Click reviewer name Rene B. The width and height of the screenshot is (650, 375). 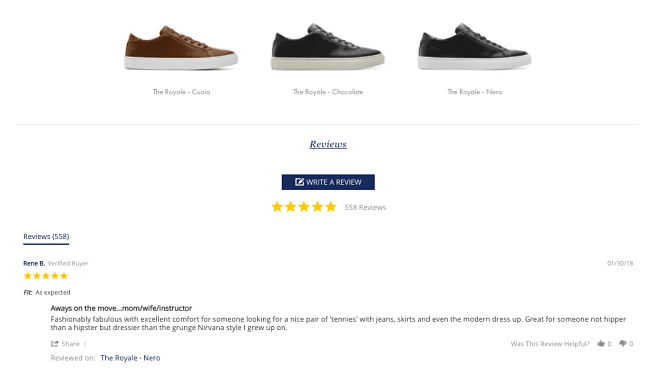pos(34,263)
